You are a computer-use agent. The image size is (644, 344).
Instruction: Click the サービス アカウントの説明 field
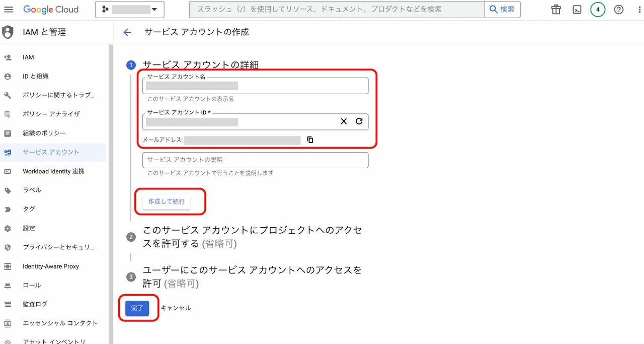pos(256,160)
